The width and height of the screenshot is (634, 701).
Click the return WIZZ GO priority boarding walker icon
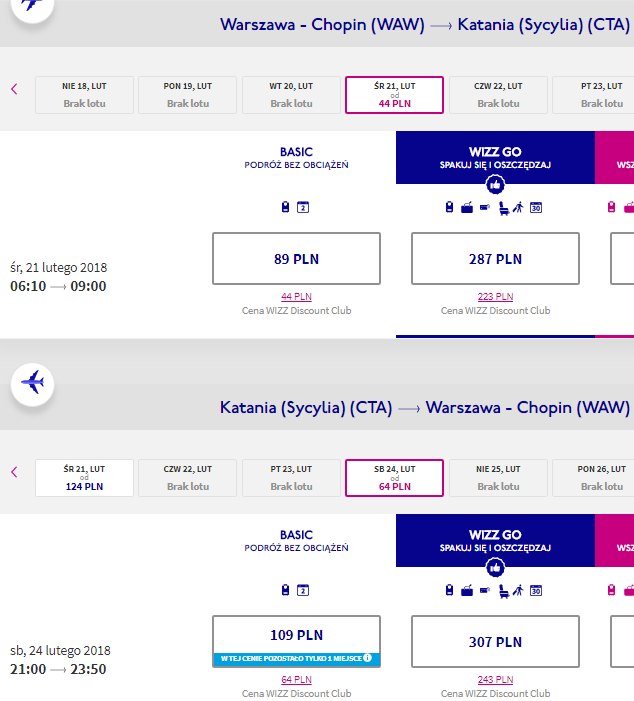point(518,591)
